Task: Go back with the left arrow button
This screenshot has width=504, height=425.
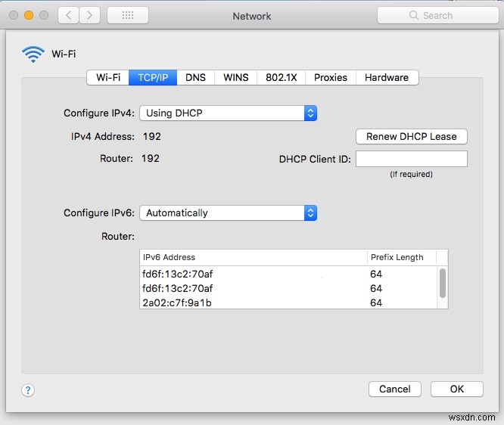Action: [68, 15]
